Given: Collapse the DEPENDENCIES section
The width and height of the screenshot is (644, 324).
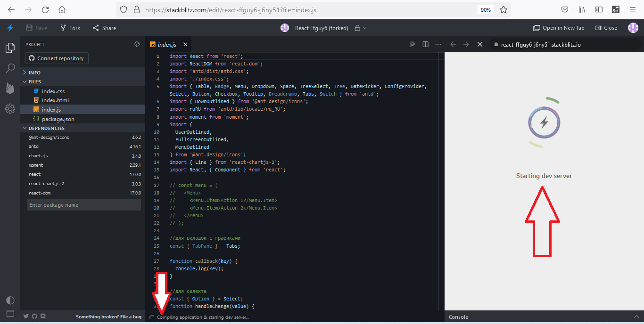Looking at the screenshot, I should 83,128.
